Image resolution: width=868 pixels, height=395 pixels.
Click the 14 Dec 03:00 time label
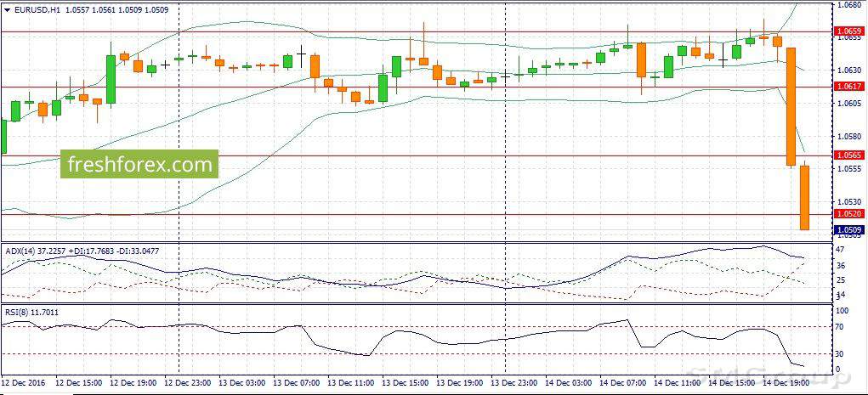pyautogui.click(x=567, y=382)
